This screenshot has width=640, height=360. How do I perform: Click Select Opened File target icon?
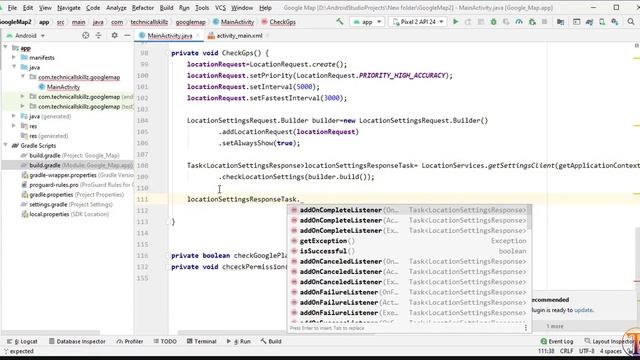point(85,36)
